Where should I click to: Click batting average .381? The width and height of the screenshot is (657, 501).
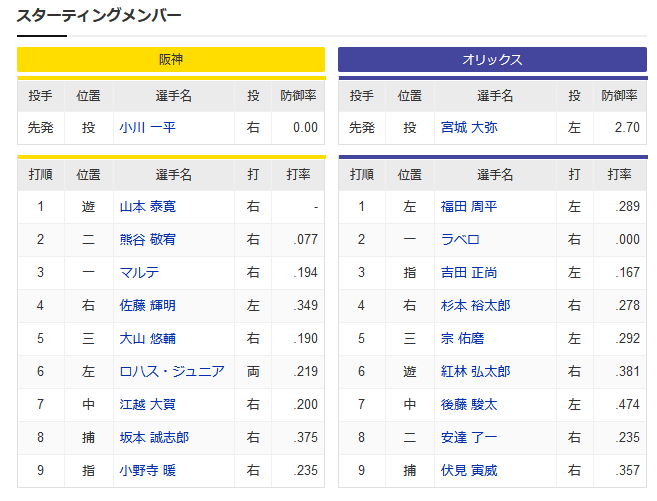coord(628,372)
